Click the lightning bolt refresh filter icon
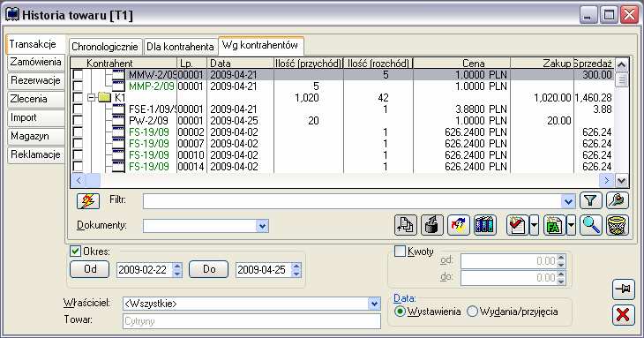The height and width of the screenshot is (338, 644). 88,201
